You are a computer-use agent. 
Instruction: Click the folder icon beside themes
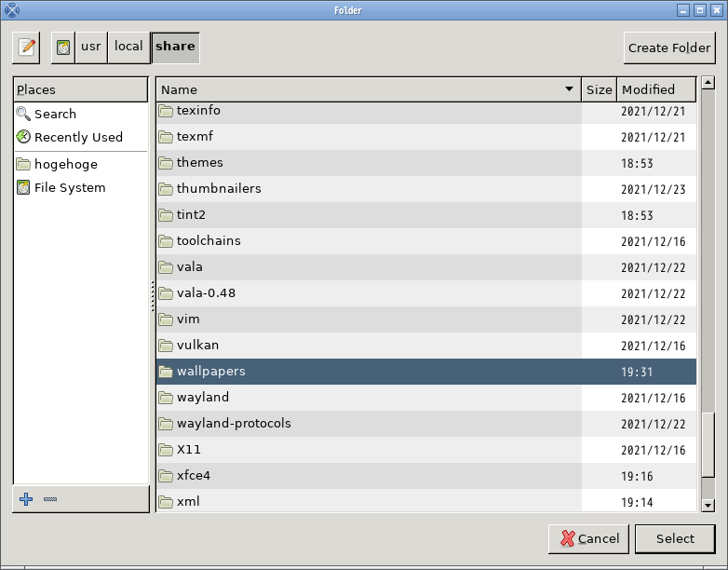pos(166,163)
